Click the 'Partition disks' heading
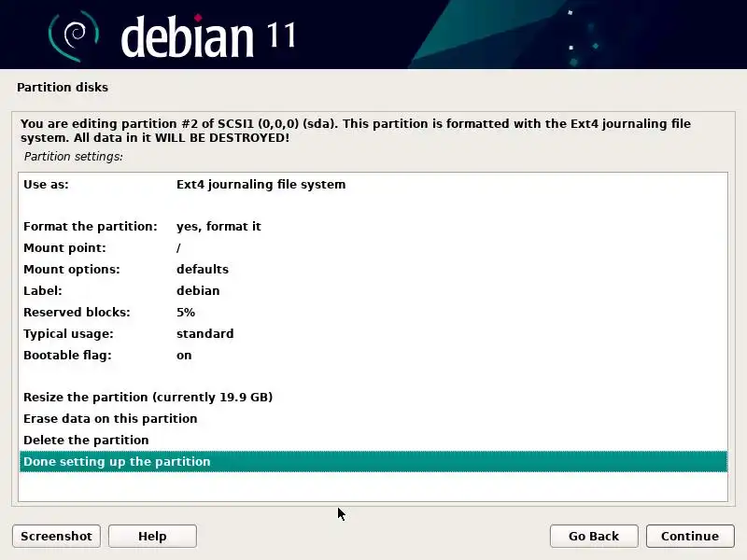This screenshot has height=560, width=747. click(63, 88)
